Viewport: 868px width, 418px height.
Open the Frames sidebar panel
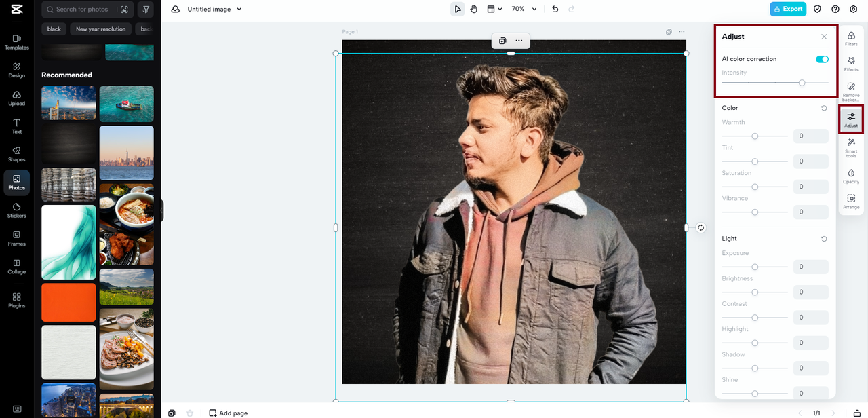[x=17, y=239]
